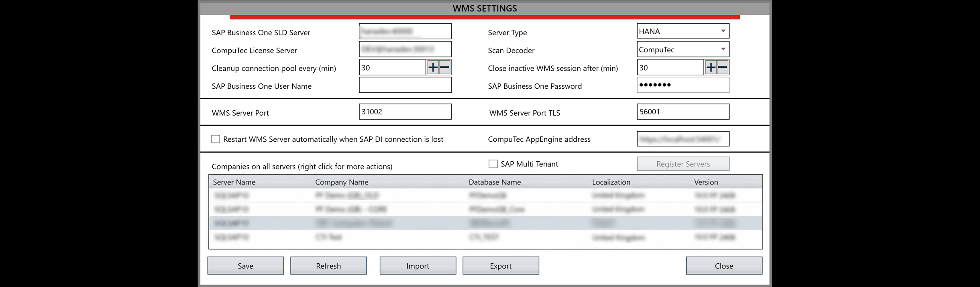Click the cleanup connection pool value field
The height and width of the screenshot is (287, 980).
392,67
